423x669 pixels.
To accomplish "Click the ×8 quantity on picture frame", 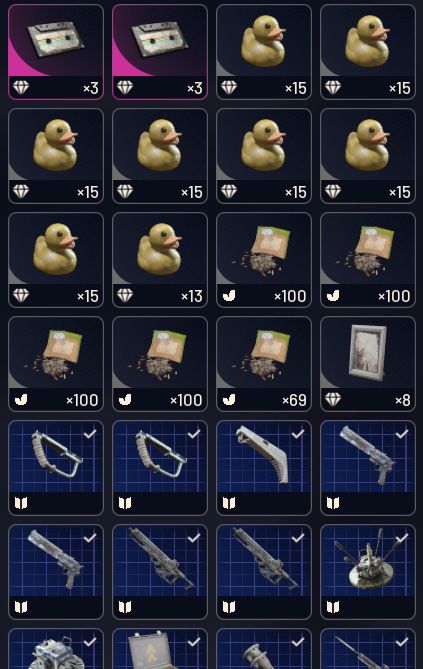I will (403, 400).
